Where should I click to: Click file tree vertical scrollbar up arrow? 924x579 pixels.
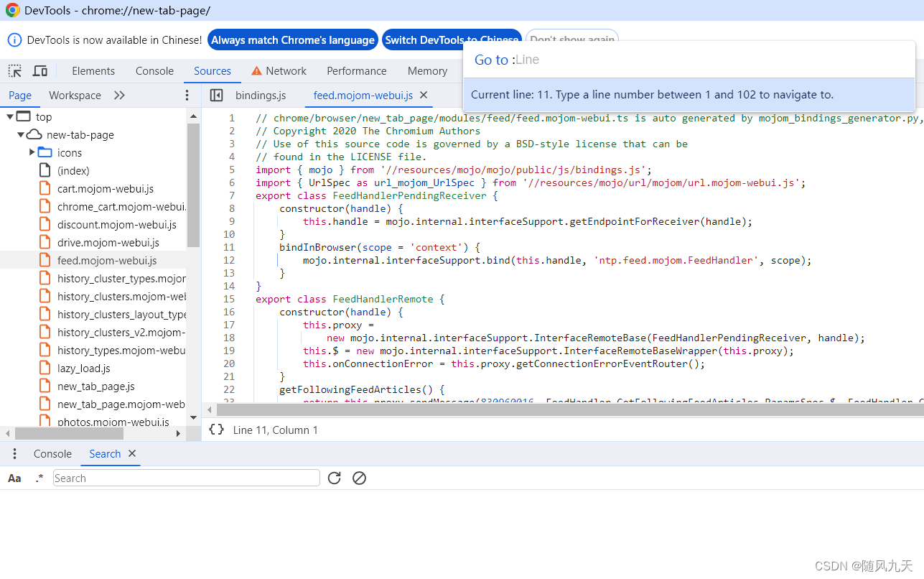click(193, 115)
